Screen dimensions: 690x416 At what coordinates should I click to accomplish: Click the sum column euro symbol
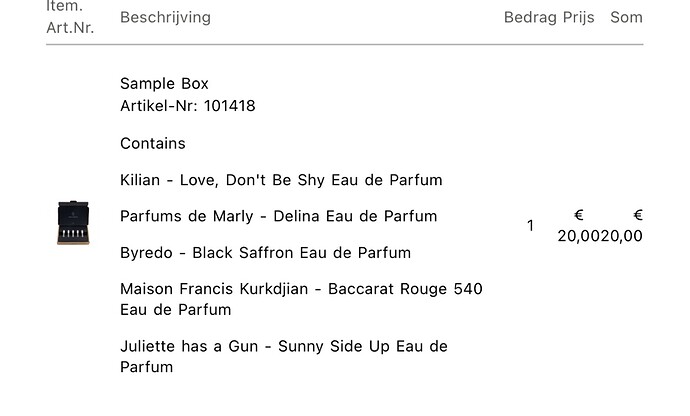pyautogui.click(x=638, y=215)
